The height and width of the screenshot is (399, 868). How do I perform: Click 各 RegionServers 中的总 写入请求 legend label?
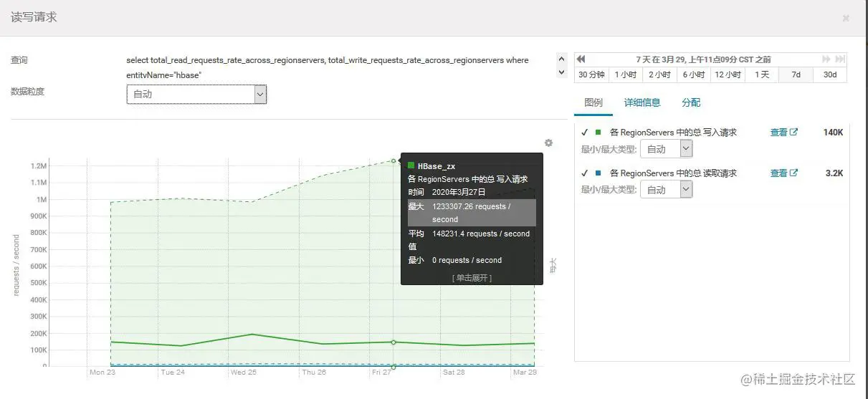pyautogui.click(x=673, y=133)
